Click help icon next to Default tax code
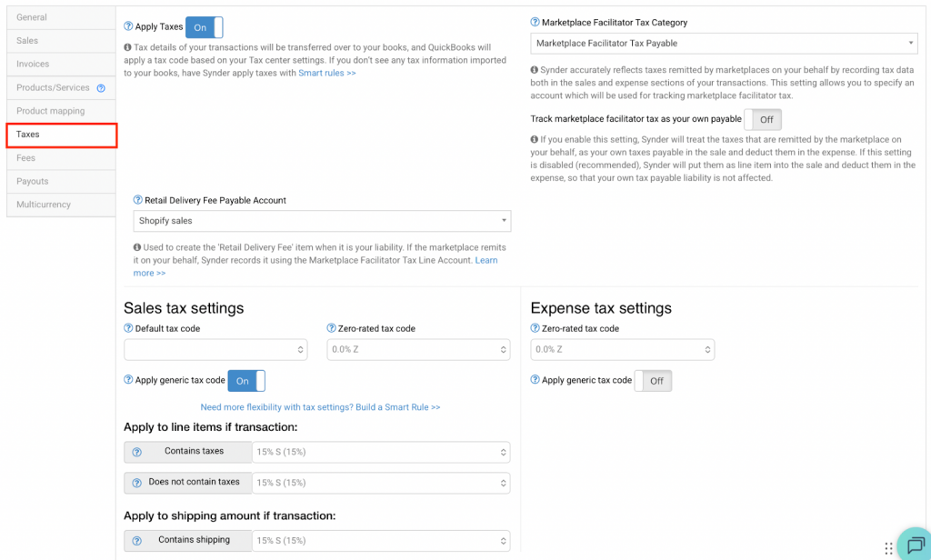The image size is (931, 560). click(x=128, y=328)
